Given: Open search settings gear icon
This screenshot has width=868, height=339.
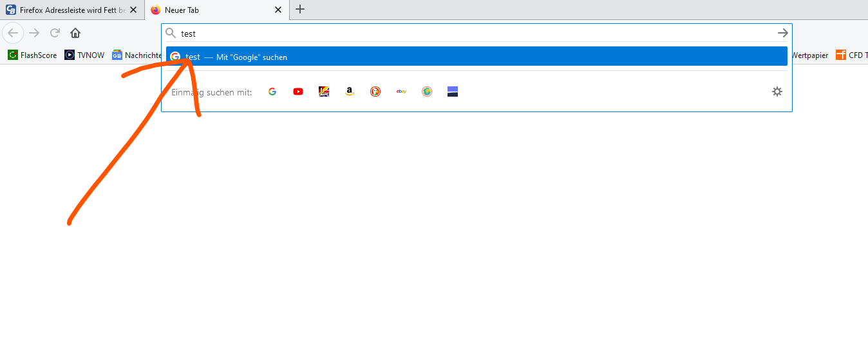Looking at the screenshot, I should [777, 92].
